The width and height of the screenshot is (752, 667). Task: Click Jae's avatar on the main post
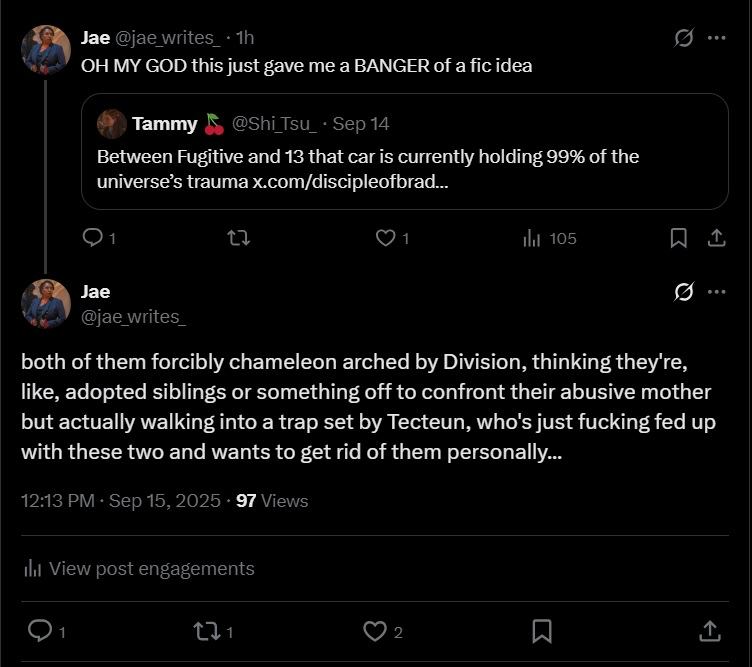click(46, 303)
